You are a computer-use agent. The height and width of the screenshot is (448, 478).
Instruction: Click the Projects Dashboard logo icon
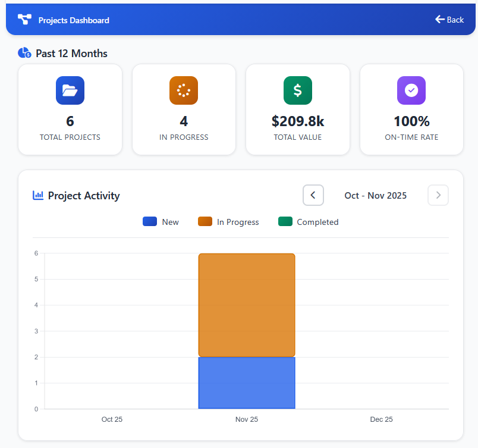[24, 19]
